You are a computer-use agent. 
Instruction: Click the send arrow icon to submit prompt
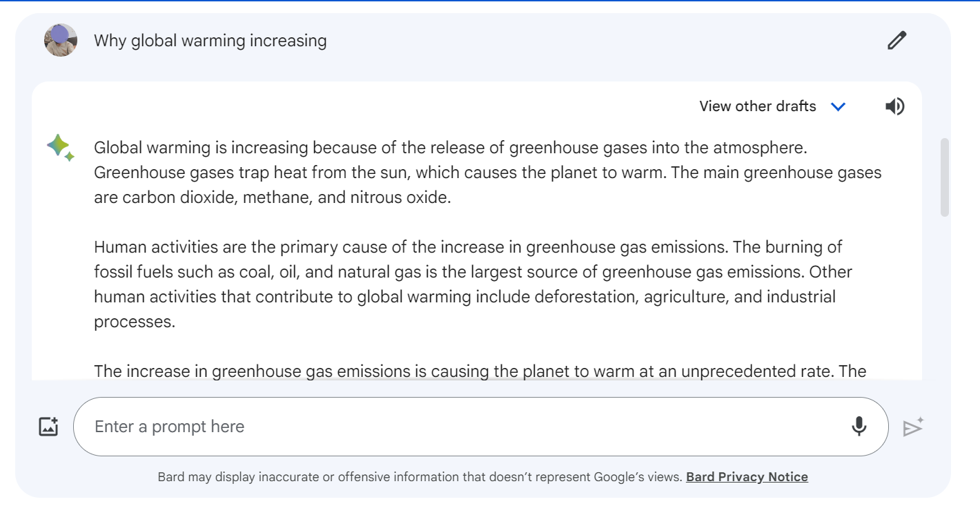point(913,427)
